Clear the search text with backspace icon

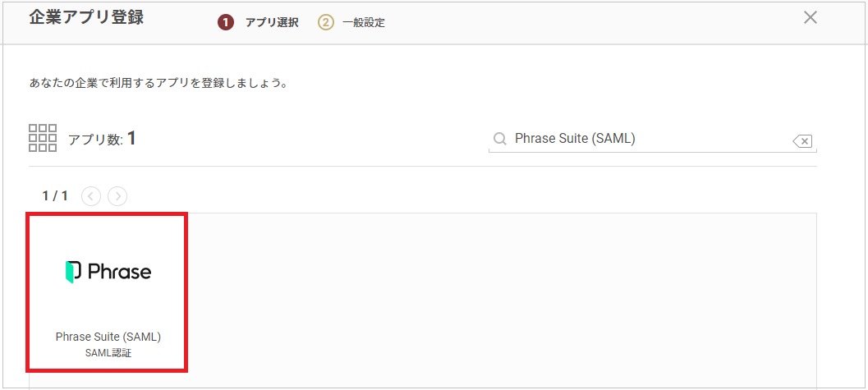point(802,141)
